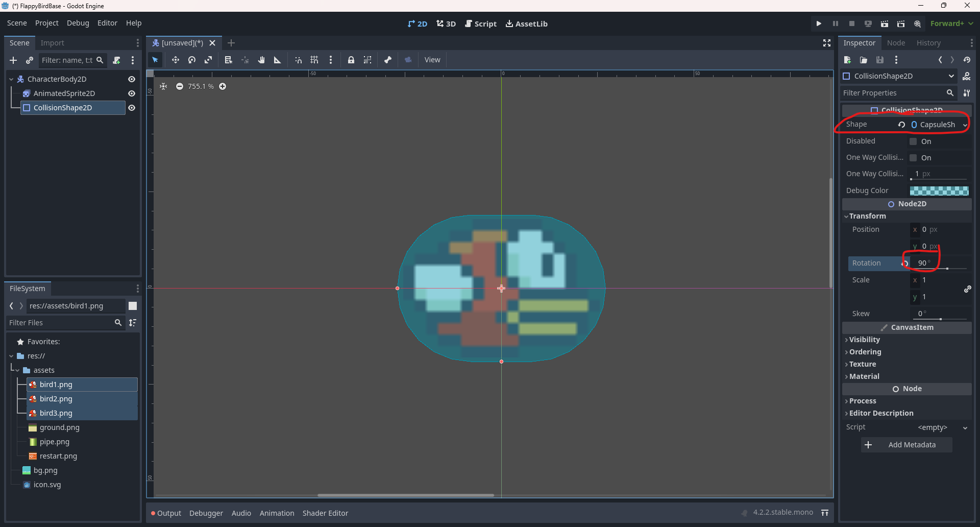Open the Shape dropdown

pos(965,125)
